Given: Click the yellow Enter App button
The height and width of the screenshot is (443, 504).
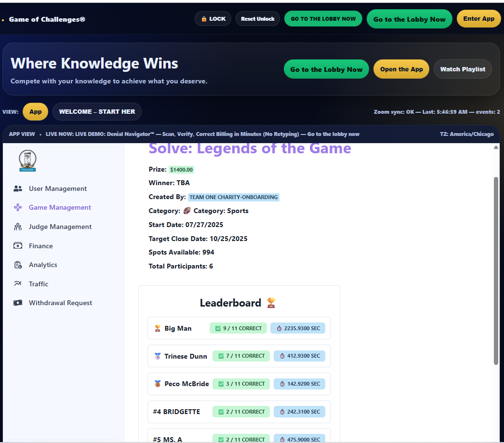Looking at the screenshot, I should point(478,19).
